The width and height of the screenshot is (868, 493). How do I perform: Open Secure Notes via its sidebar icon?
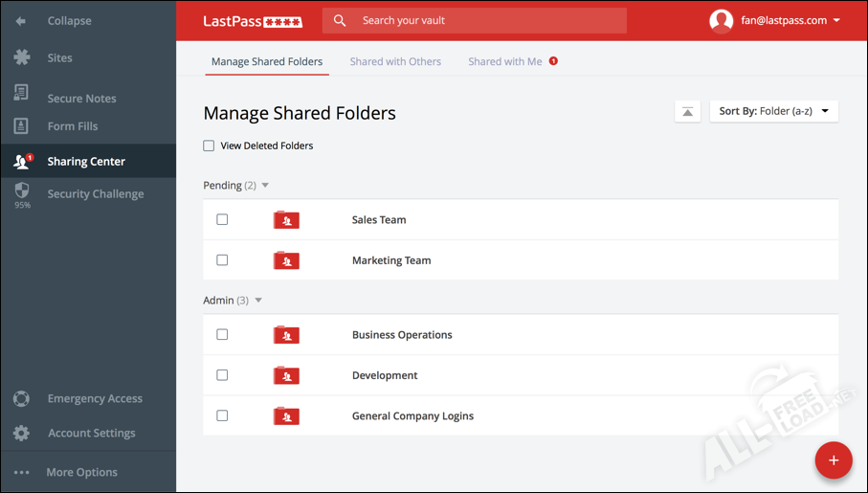coord(21,94)
